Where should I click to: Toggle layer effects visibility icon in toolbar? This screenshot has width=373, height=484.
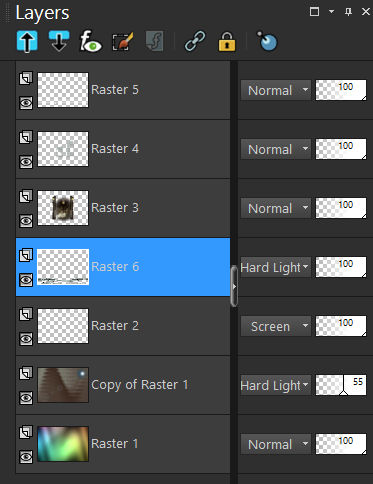coord(90,41)
